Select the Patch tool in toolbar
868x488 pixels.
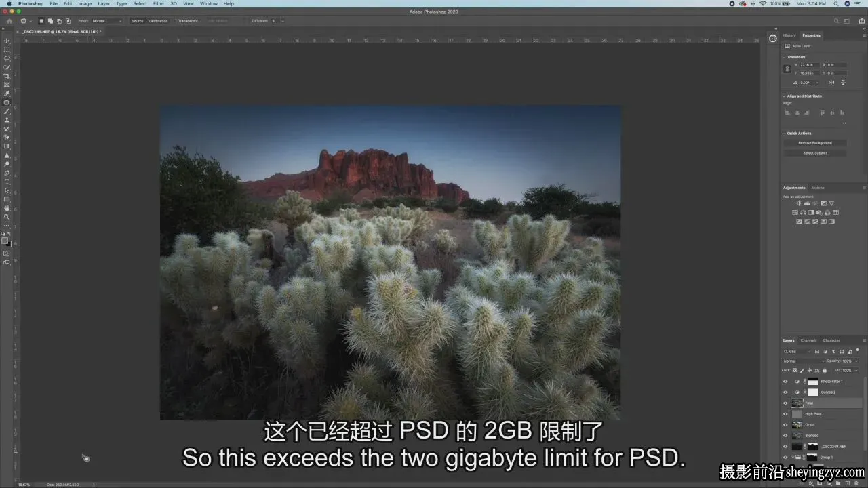tap(7, 102)
